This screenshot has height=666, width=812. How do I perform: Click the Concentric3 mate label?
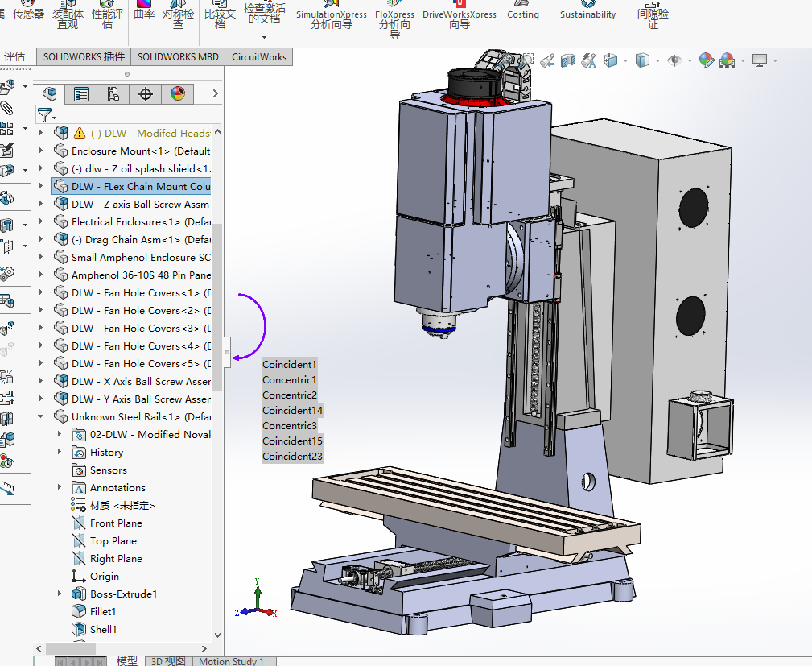coord(290,425)
